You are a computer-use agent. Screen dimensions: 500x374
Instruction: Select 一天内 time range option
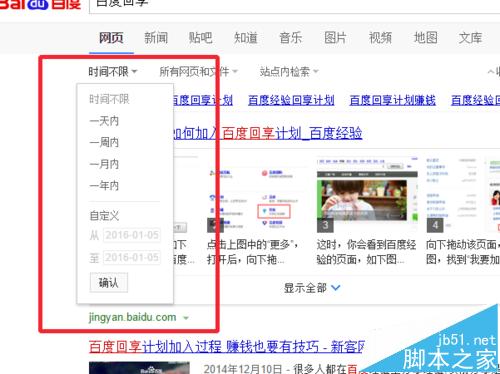tap(104, 121)
